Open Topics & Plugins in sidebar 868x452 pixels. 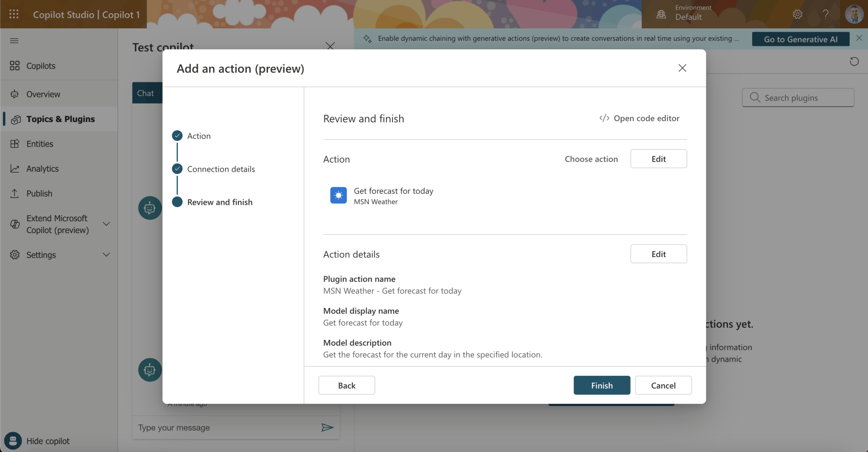pos(61,119)
